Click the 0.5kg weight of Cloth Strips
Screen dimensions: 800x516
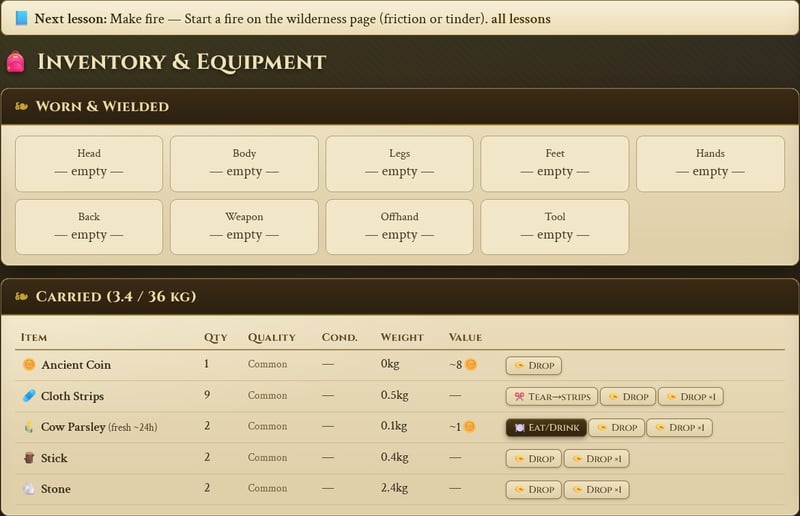tap(394, 395)
